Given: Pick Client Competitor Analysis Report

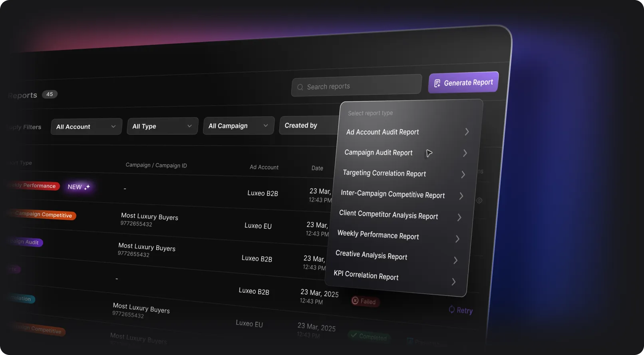Looking at the screenshot, I should pos(388,215).
